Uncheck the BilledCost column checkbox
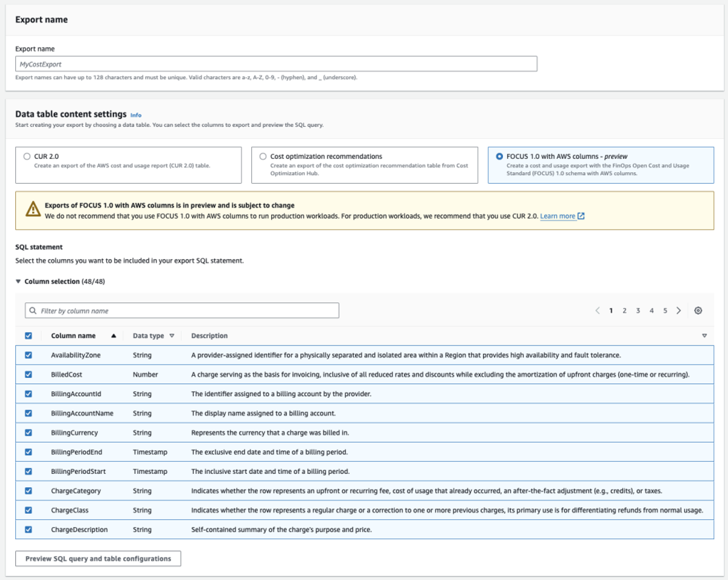The height and width of the screenshot is (580, 728). (29, 374)
